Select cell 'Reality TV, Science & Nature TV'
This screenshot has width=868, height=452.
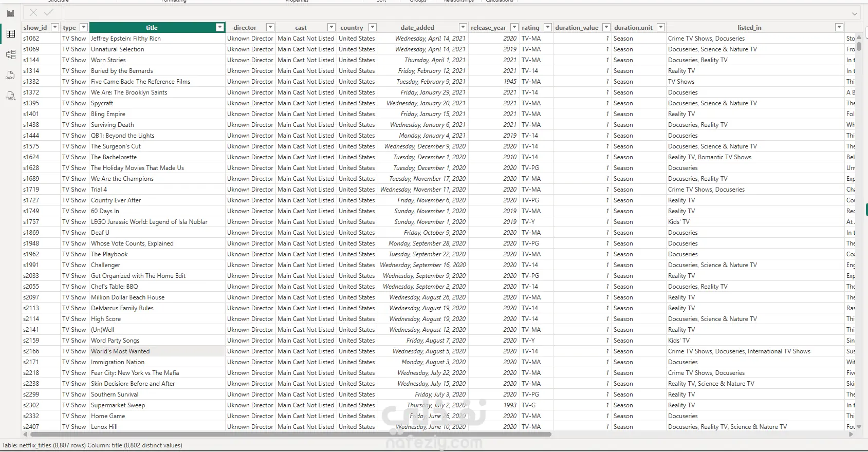[x=755, y=384]
